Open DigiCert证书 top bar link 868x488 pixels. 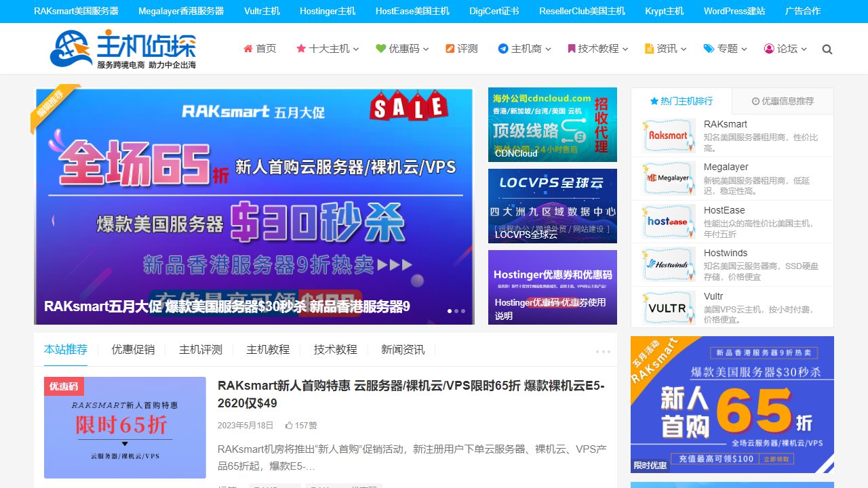pos(494,11)
